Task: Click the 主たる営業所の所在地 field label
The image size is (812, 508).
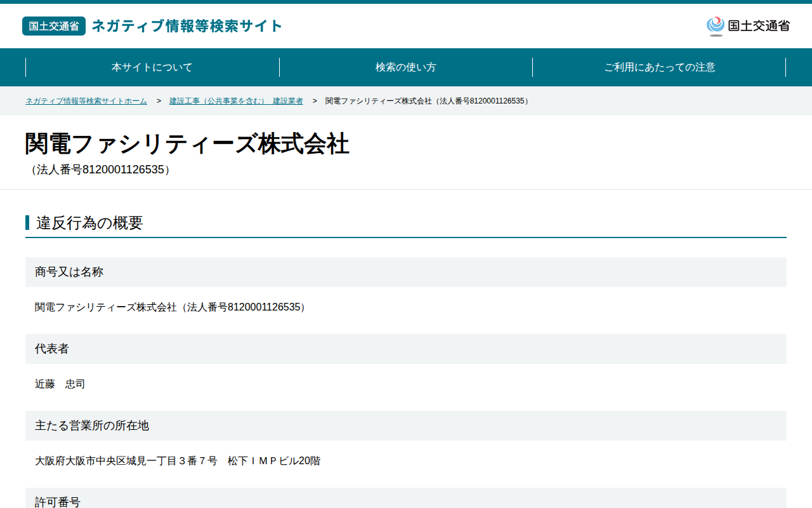Action: [x=92, y=425]
